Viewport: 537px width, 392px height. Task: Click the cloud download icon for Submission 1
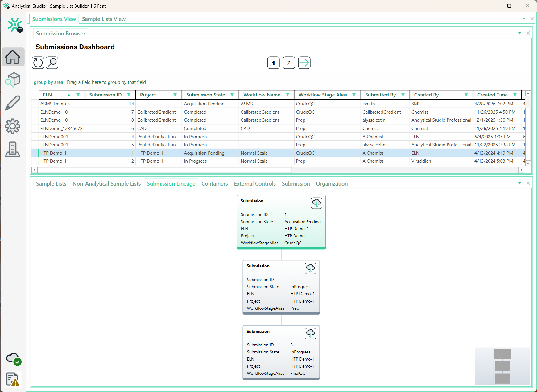coord(316,203)
